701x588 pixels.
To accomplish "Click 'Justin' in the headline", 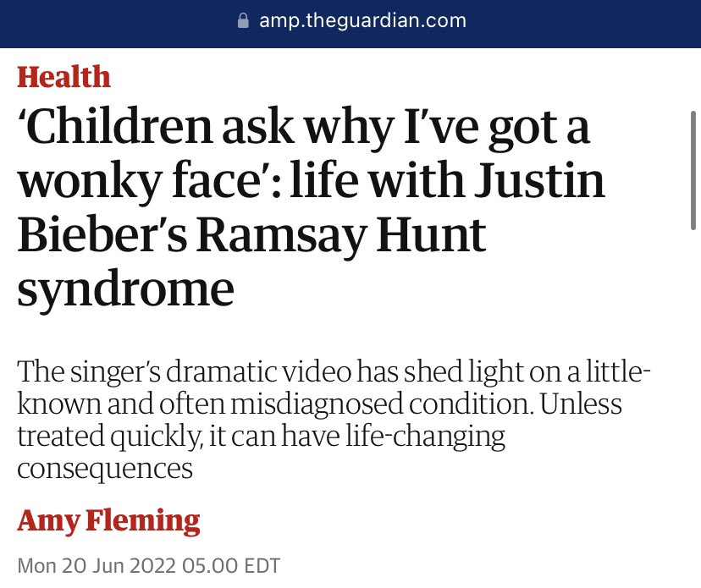I will coord(539,180).
